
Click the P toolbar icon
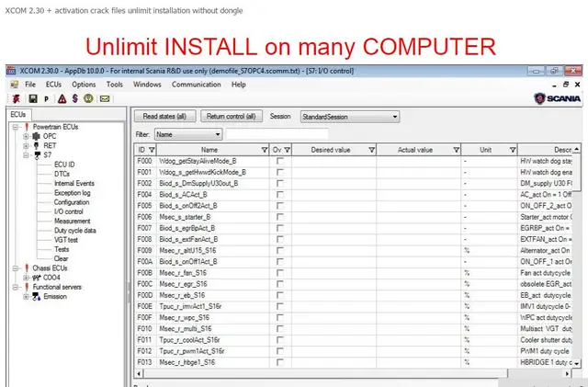tap(47, 99)
